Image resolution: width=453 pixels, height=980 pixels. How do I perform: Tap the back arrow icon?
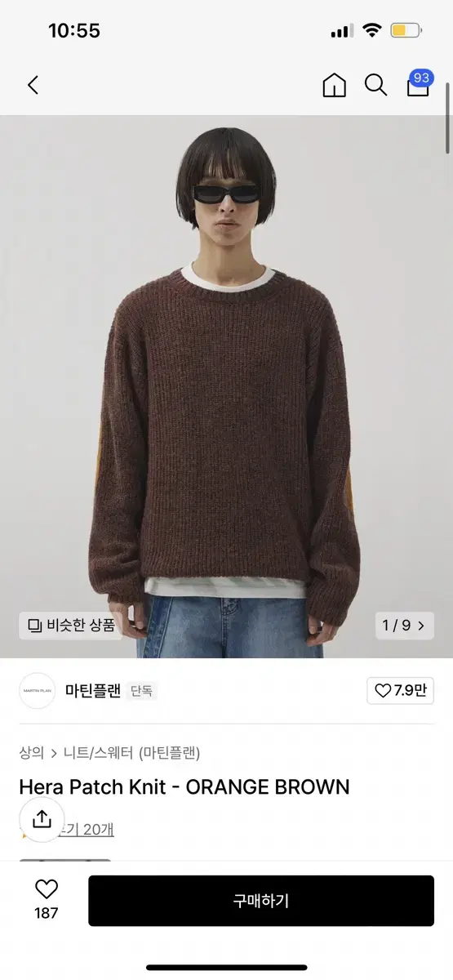(33, 85)
